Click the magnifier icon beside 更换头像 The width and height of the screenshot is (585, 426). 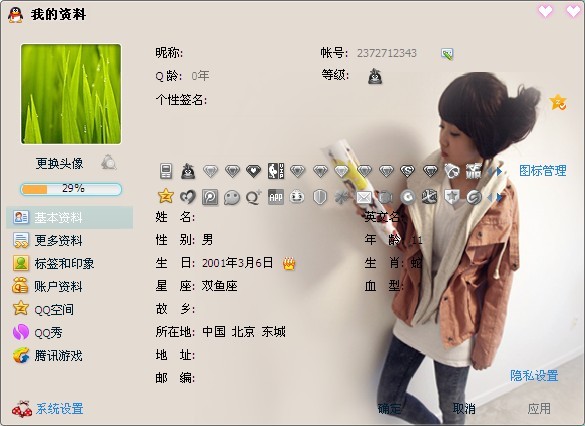coord(108,163)
